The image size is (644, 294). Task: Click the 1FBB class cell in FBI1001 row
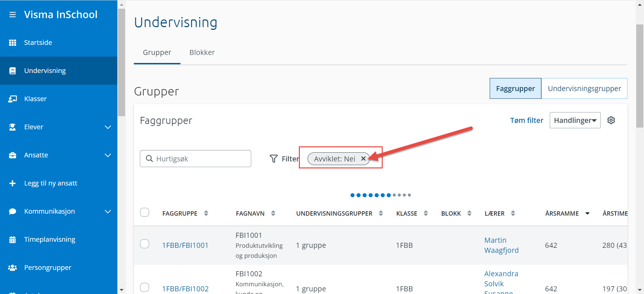404,245
